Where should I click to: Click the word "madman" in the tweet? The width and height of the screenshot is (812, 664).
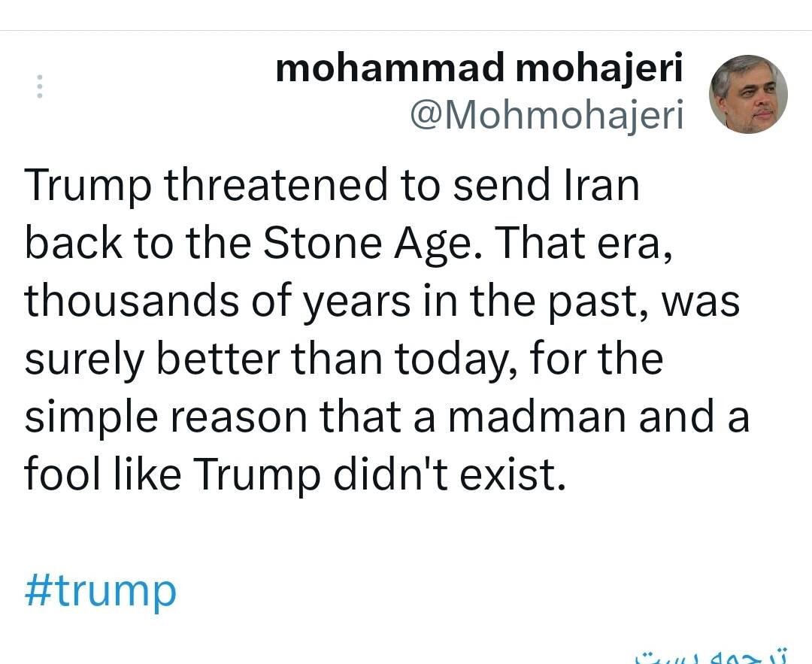pyautogui.click(x=537, y=416)
